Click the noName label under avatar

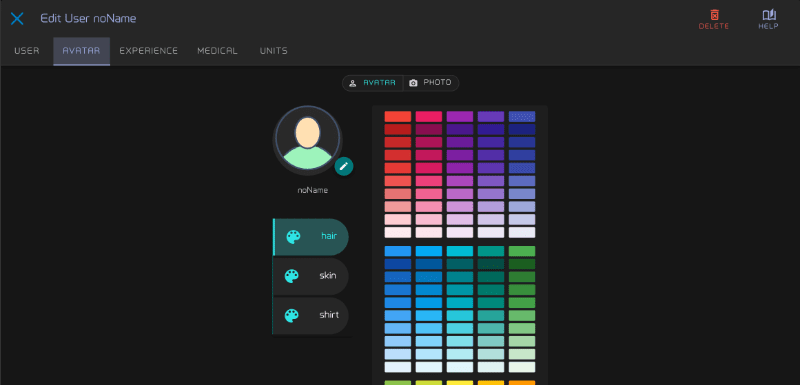click(x=313, y=190)
